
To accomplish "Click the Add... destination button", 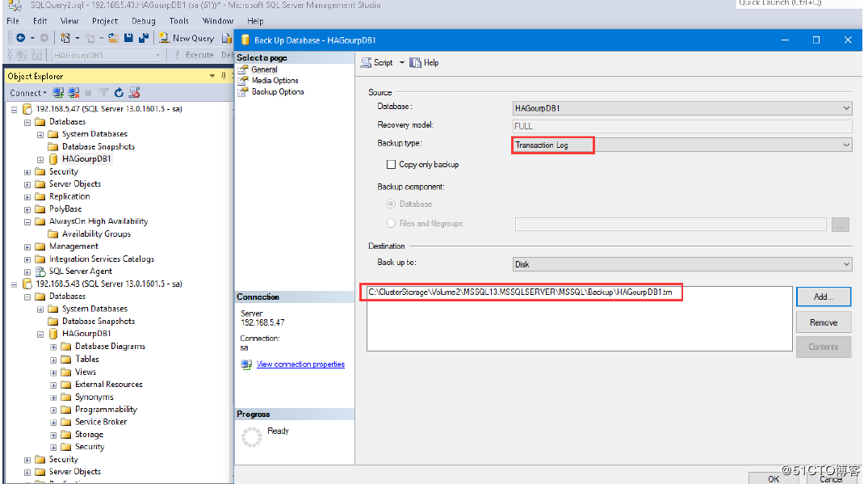I will (x=823, y=297).
